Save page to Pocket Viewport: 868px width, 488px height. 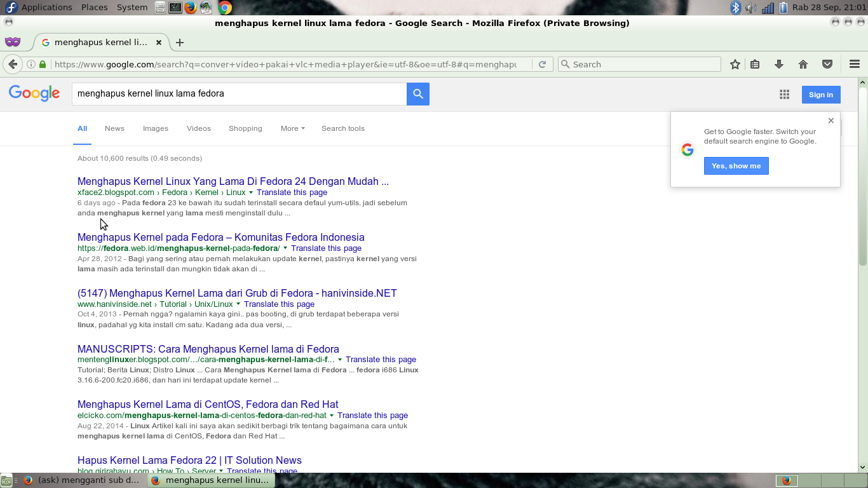tap(827, 64)
